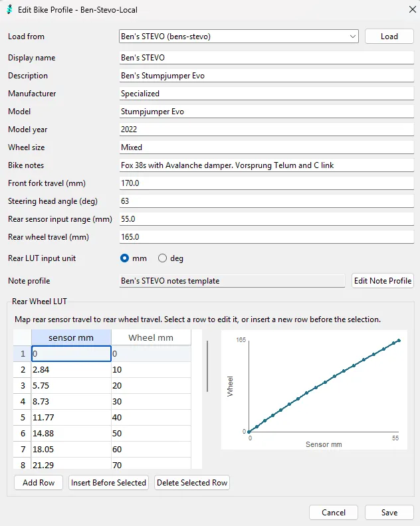
Task: Click Insert Before Selected
Action: click(108, 483)
